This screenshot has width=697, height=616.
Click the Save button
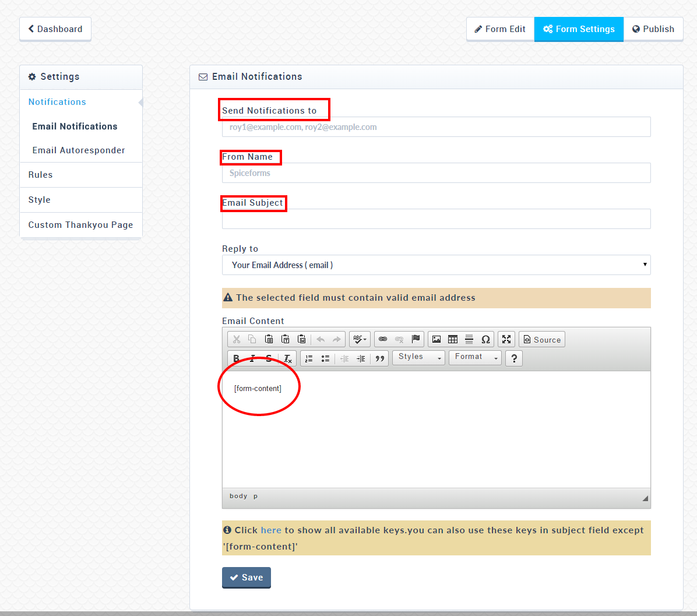pos(247,578)
